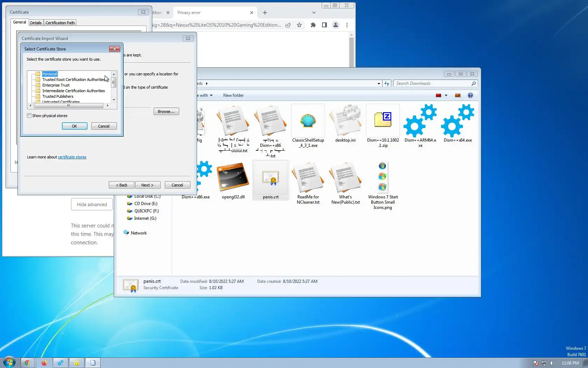Click the volume speaker tray icon
588x368 pixels.
click(552, 363)
